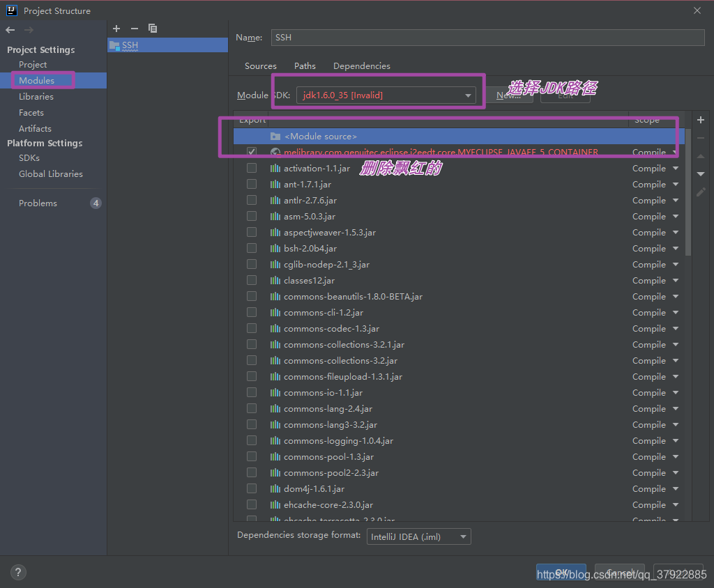Open scope dropdown for ehcache-core-2.3.0.jar
Viewport: 714px width, 588px height.
(676, 504)
